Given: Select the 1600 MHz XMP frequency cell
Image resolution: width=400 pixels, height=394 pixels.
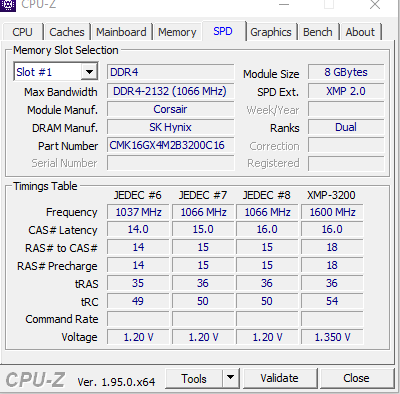Looking at the screenshot, I should pos(332,212).
